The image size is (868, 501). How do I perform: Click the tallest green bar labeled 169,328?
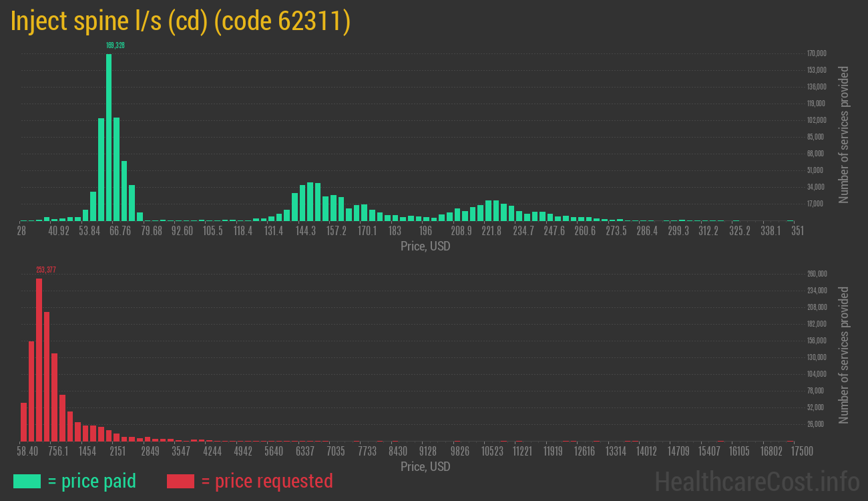tap(109, 137)
